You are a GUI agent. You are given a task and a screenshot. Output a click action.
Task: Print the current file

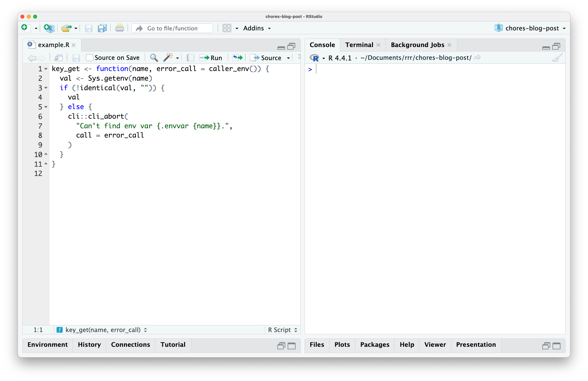pos(120,28)
